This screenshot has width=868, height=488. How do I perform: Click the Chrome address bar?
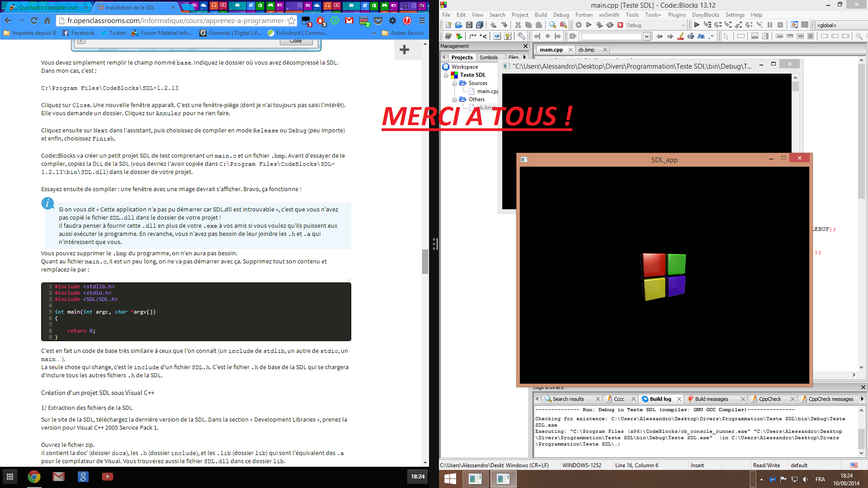coord(176,20)
